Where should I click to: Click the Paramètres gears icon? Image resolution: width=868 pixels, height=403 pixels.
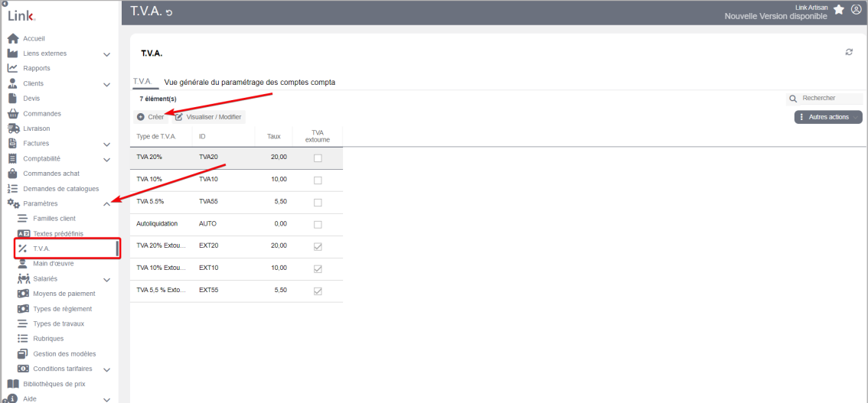13,203
